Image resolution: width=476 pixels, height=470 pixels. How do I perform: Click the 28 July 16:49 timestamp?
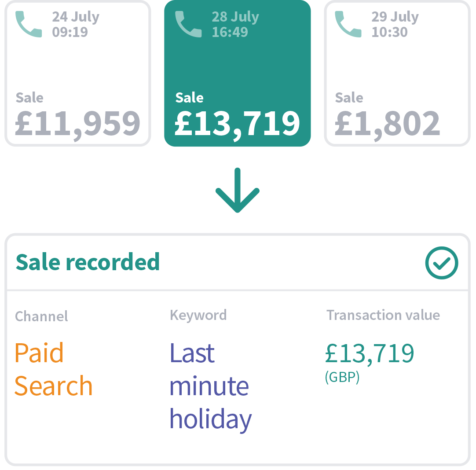pyautogui.click(x=235, y=25)
